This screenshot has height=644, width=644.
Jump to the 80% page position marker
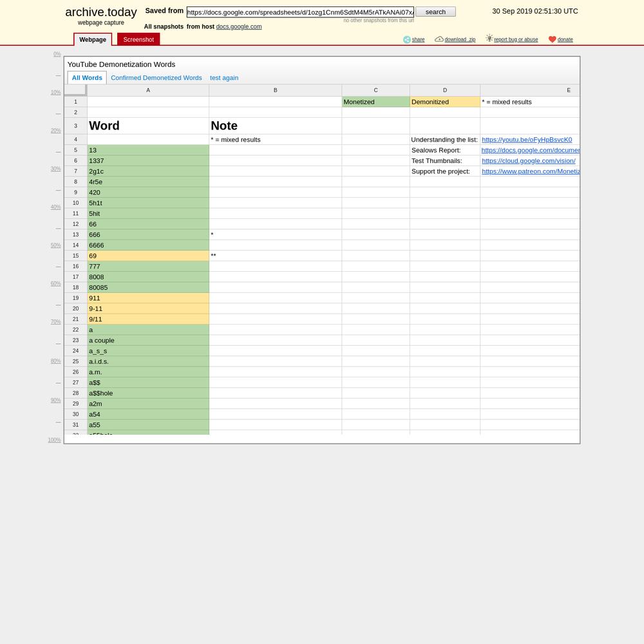pyautogui.click(x=56, y=361)
